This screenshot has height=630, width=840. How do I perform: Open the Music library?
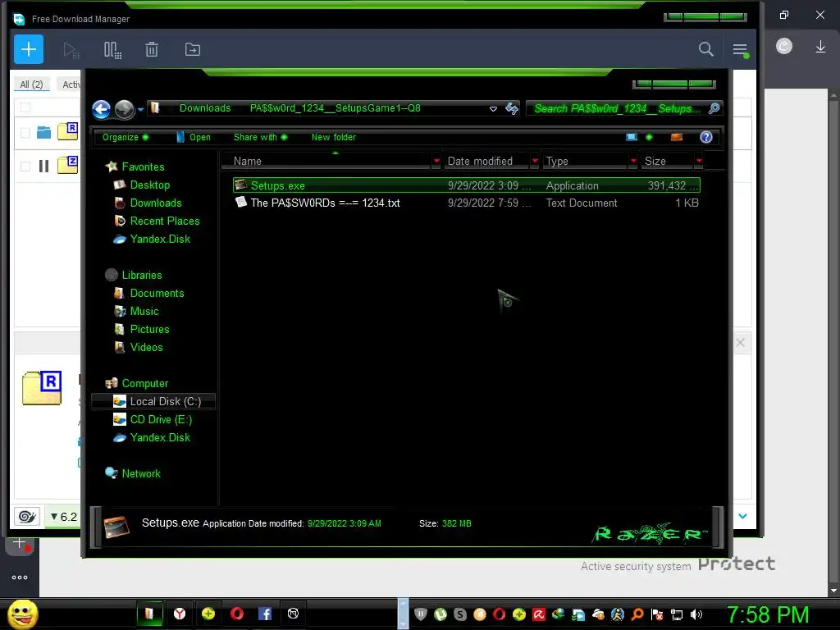coord(144,311)
